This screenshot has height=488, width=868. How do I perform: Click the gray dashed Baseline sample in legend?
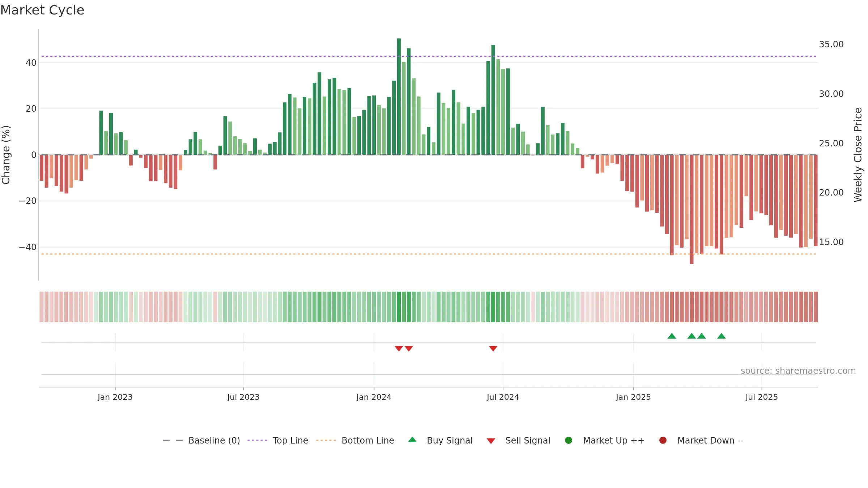[173, 440]
